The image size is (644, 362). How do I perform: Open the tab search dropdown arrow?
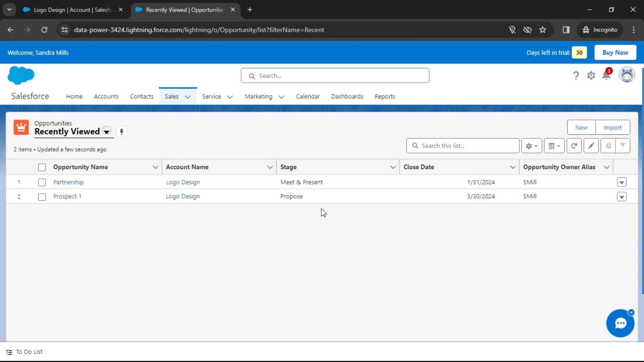[9, 10]
